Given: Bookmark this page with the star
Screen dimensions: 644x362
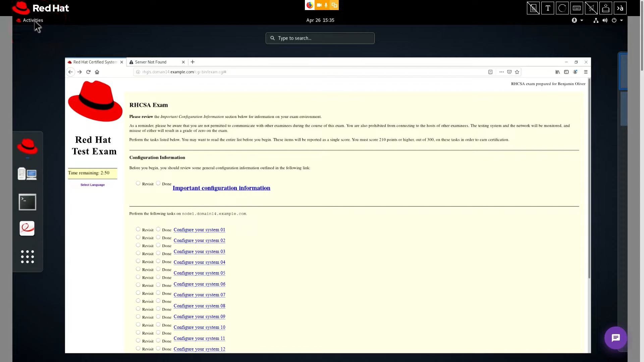Looking at the screenshot, I should (517, 72).
